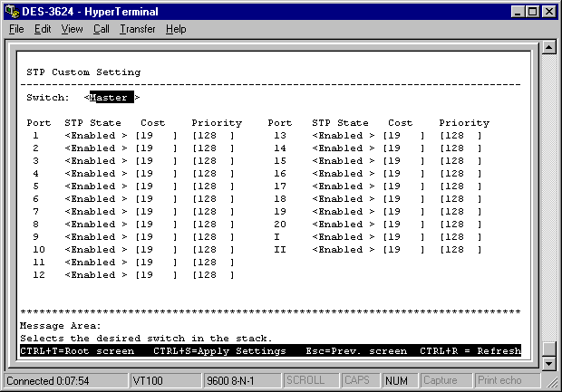Maximize the HyperTerminal window
Viewport: 562px width, 392px height.
533,11
